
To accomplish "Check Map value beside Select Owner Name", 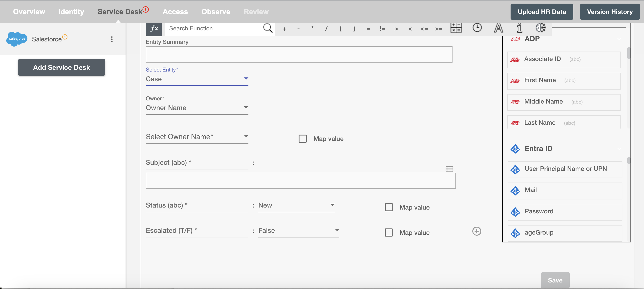I will pyautogui.click(x=302, y=139).
